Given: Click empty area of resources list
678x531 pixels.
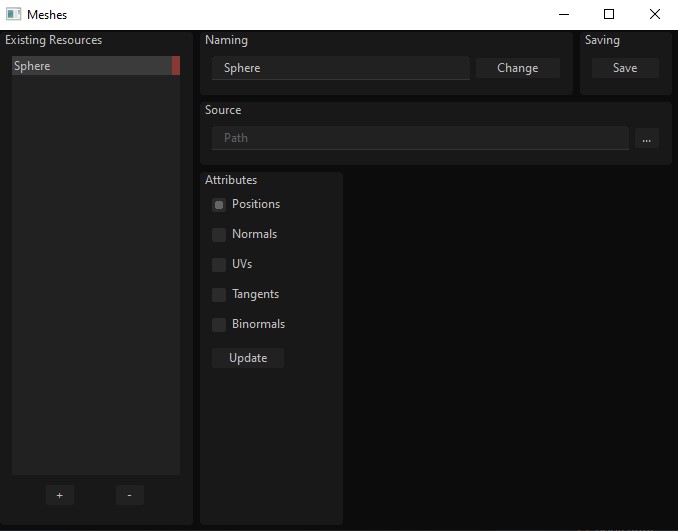Looking at the screenshot, I should (96, 275).
